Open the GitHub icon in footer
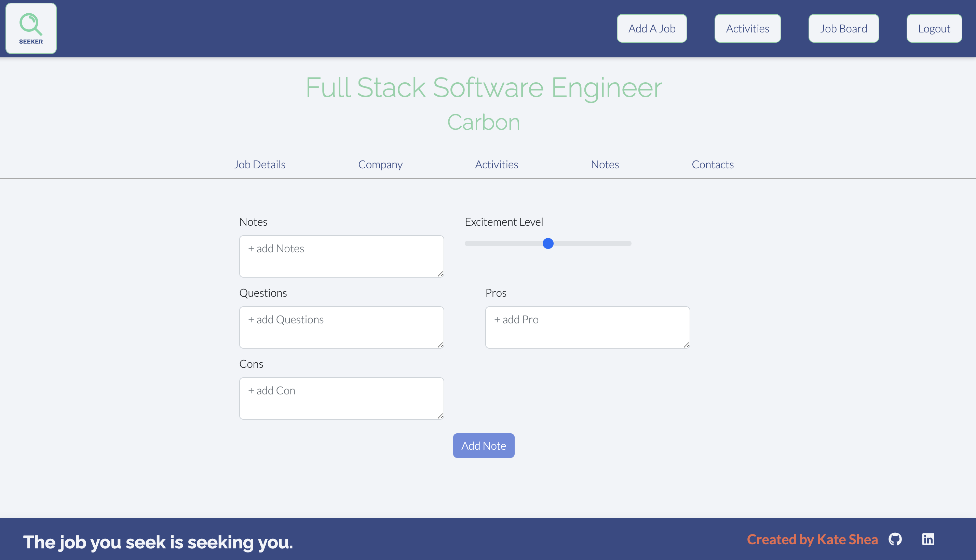Image resolution: width=976 pixels, height=560 pixels. [895, 539]
